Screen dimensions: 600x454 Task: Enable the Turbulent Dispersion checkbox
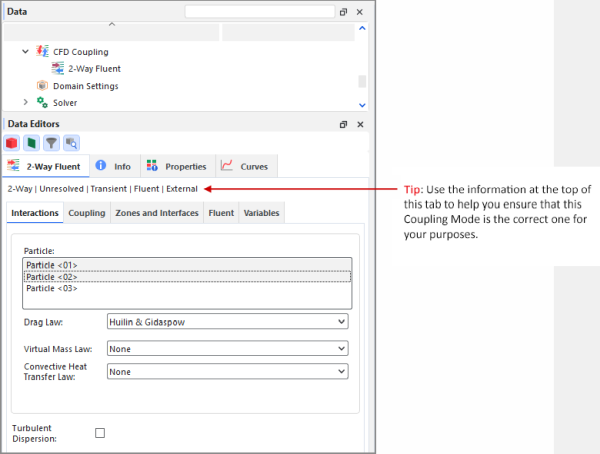100,433
